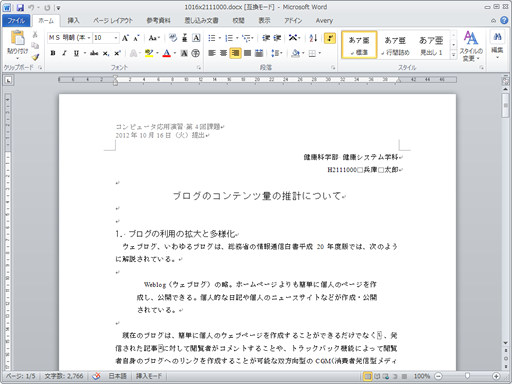Apply the 標準 style
This screenshot has width=512, height=384.
[359, 45]
